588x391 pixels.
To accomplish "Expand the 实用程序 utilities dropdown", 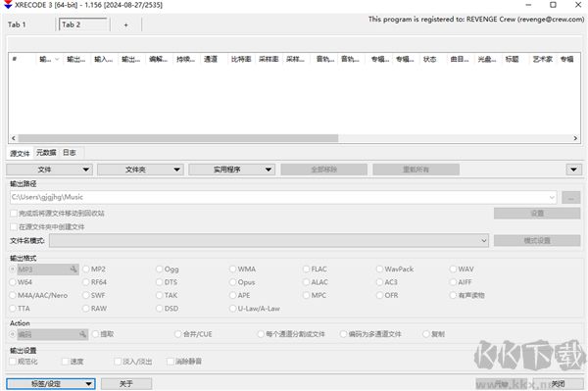I will click(232, 170).
